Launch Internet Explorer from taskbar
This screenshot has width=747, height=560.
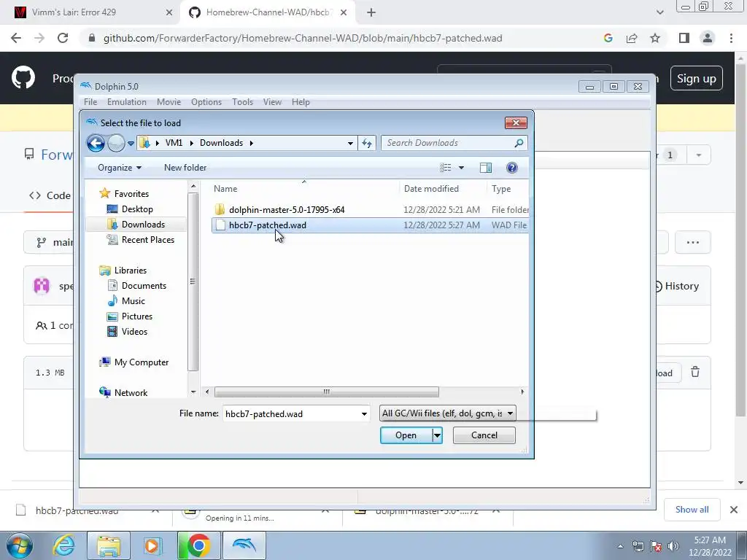64,545
